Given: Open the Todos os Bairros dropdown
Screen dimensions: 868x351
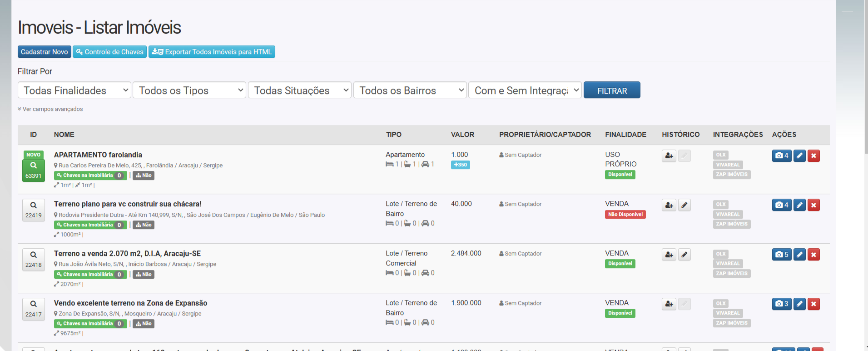Looking at the screenshot, I should point(410,90).
